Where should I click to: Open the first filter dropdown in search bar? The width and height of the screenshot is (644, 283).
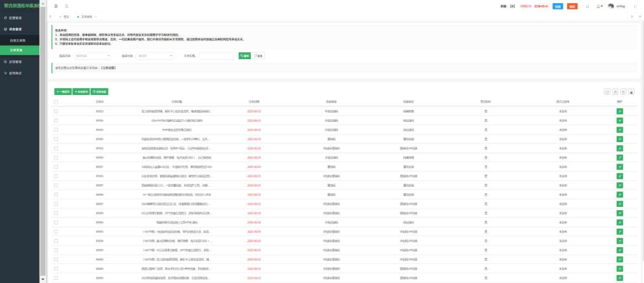point(90,55)
